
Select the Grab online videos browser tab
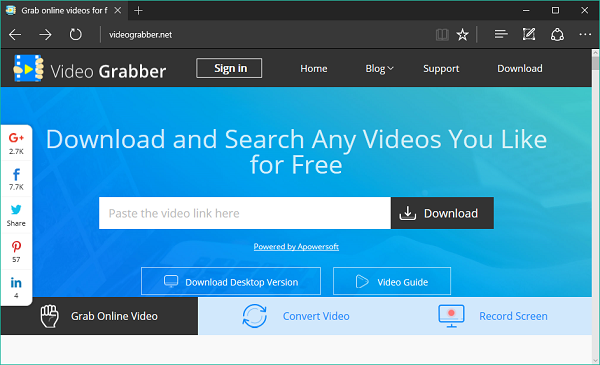pos(64,11)
